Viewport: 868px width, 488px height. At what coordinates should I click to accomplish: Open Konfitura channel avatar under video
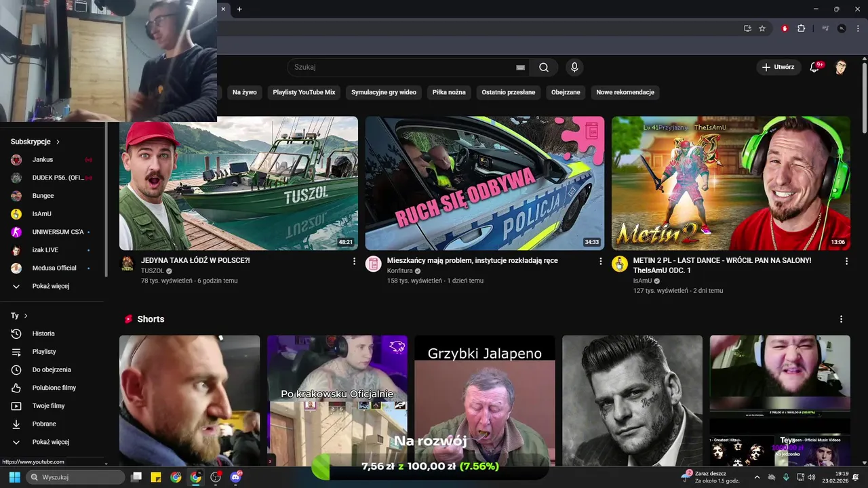tap(374, 264)
